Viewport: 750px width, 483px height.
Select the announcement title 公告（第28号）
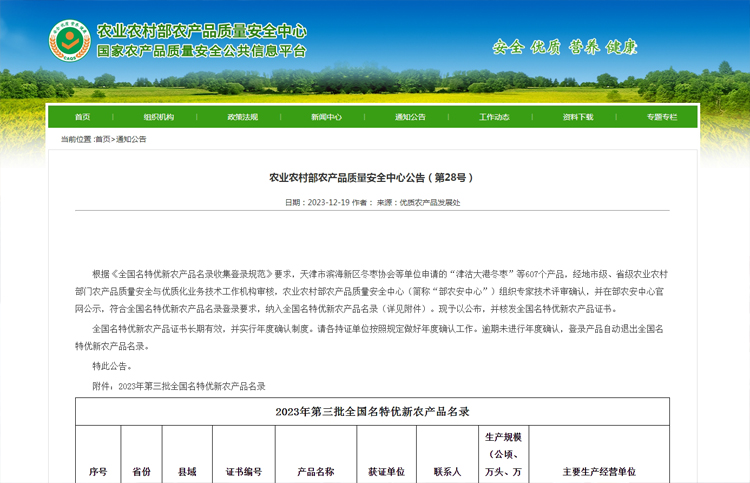tap(371, 178)
